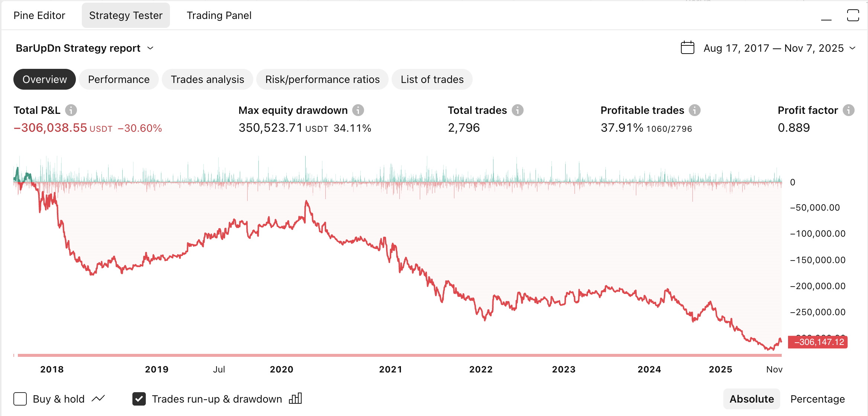Click the Max equity drawdown info icon

coord(358,110)
